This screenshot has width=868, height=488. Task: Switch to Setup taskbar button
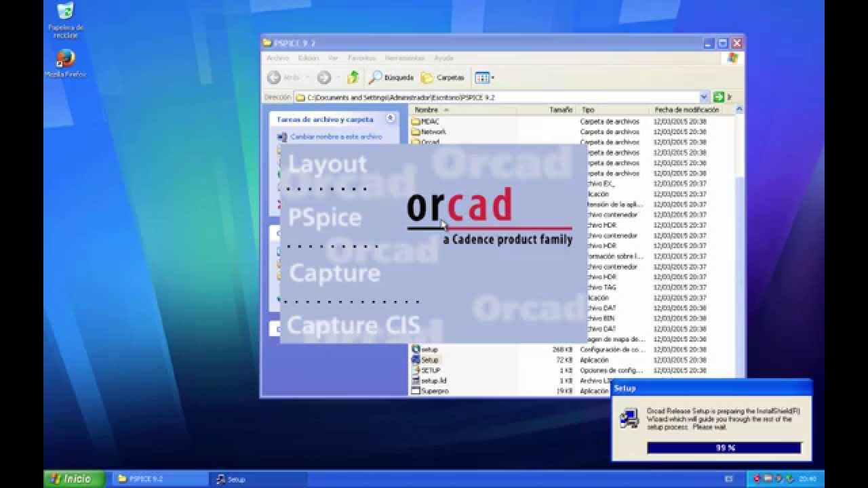point(258,479)
